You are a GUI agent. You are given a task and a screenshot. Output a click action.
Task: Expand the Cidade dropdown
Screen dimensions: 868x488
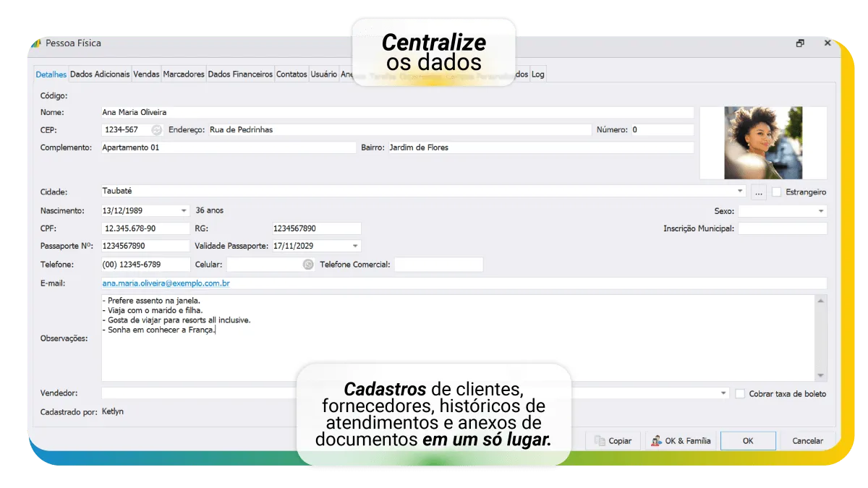coord(740,192)
